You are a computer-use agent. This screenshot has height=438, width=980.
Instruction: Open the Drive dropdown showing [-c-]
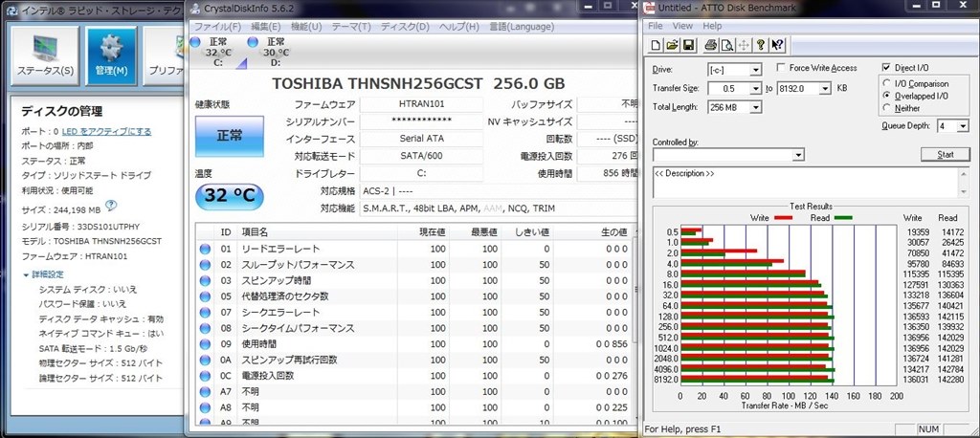tap(756, 70)
